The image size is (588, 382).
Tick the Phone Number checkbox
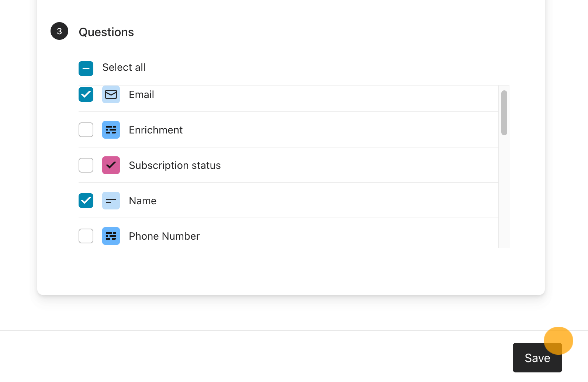click(x=86, y=236)
